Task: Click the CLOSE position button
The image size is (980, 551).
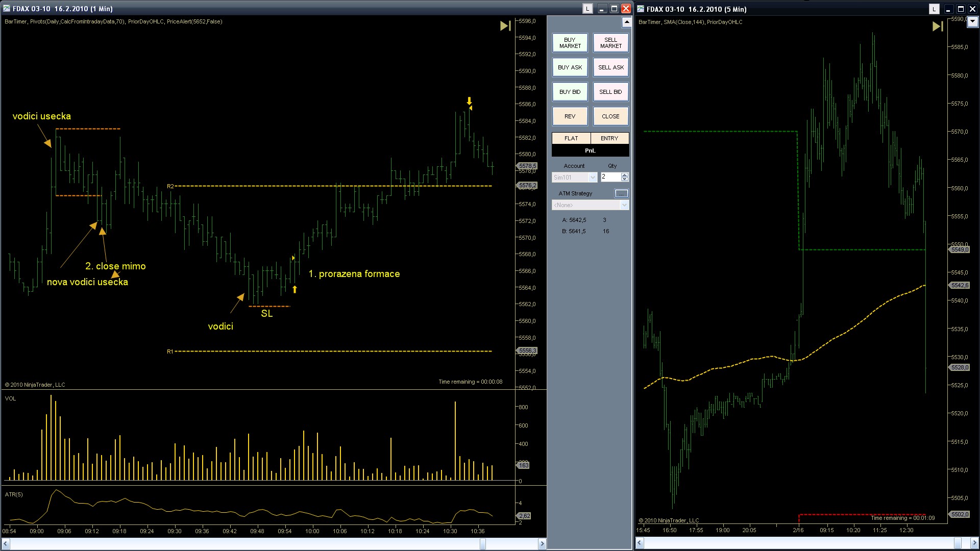Action: click(x=610, y=116)
